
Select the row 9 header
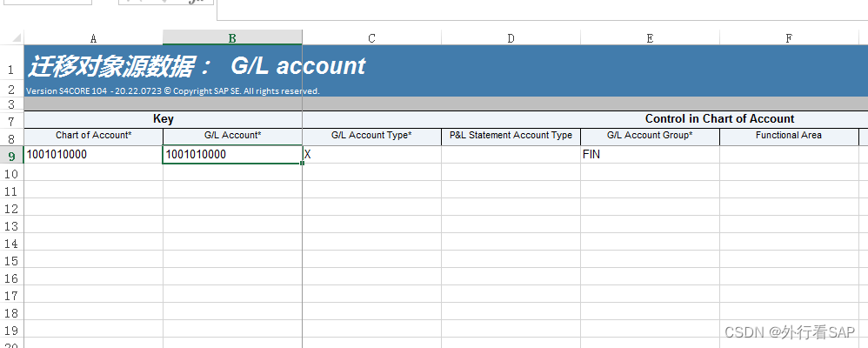point(11,155)
